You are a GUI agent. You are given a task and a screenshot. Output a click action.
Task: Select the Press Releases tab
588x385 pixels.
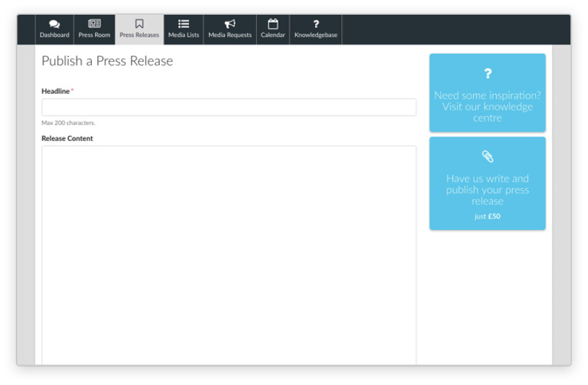point(140,29)
